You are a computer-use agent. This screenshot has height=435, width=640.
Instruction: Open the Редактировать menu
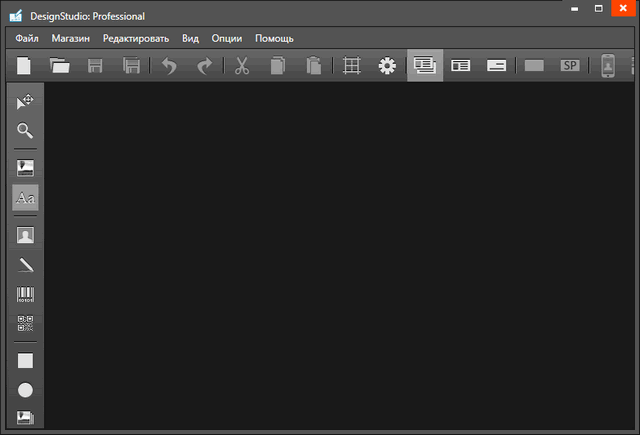[x=136, y=38]
